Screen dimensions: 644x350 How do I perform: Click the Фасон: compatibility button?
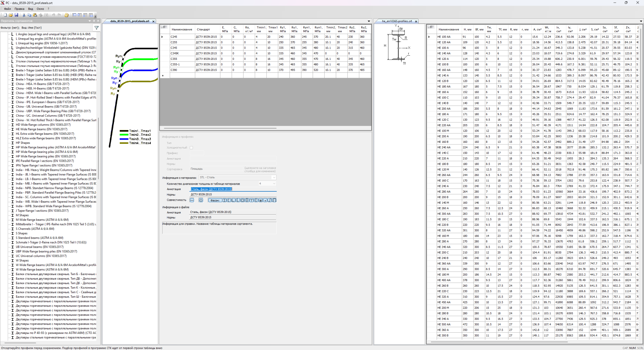point(215,200)
